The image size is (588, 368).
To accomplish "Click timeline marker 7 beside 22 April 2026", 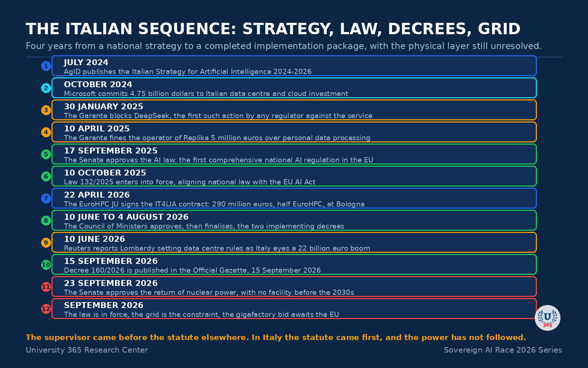I will click(46, 198).
